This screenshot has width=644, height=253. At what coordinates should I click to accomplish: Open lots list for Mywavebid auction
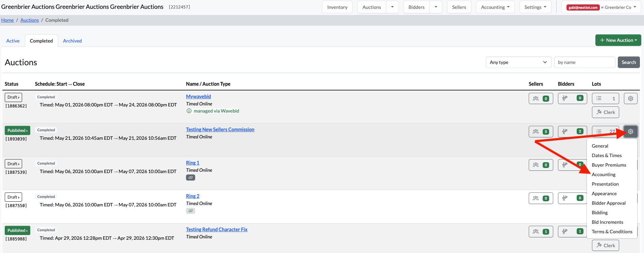[605, 98]
